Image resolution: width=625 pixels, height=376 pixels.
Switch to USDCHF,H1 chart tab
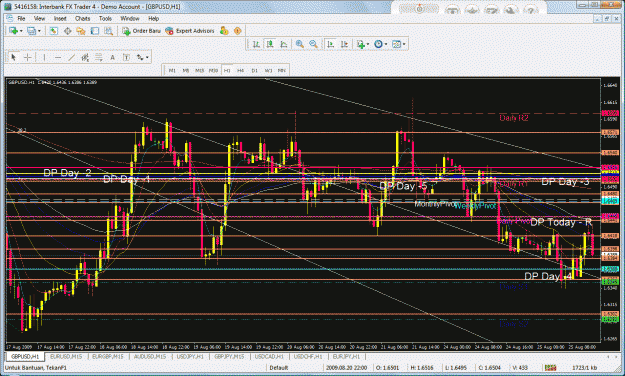click(x=308, y=356)
